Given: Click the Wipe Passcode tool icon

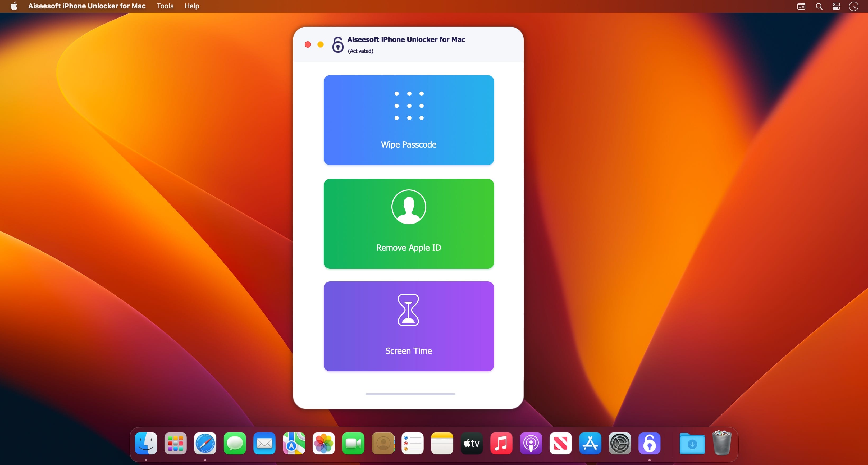Looking at the screenshot, I should coord(408,106).
